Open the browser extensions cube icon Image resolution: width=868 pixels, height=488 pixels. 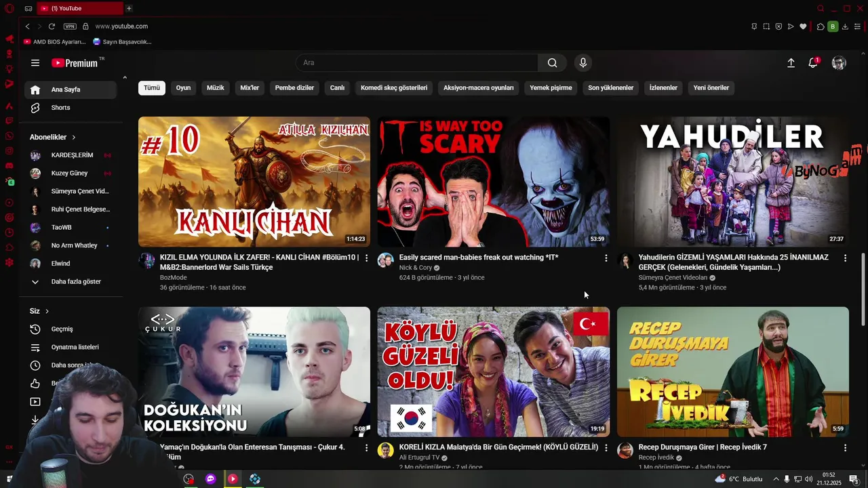[x=821, y=26]
